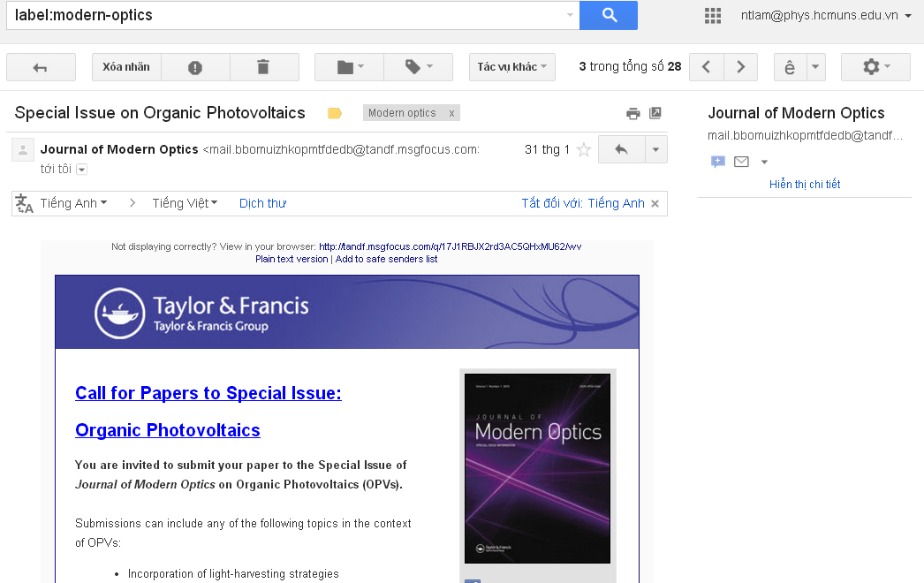
Task: Open more contact options arrow
Action: tap(764, 163)
